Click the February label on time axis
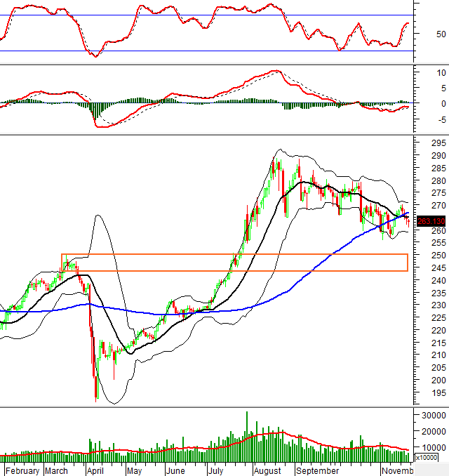Viewport: 449px width, 476px height. 23,470
